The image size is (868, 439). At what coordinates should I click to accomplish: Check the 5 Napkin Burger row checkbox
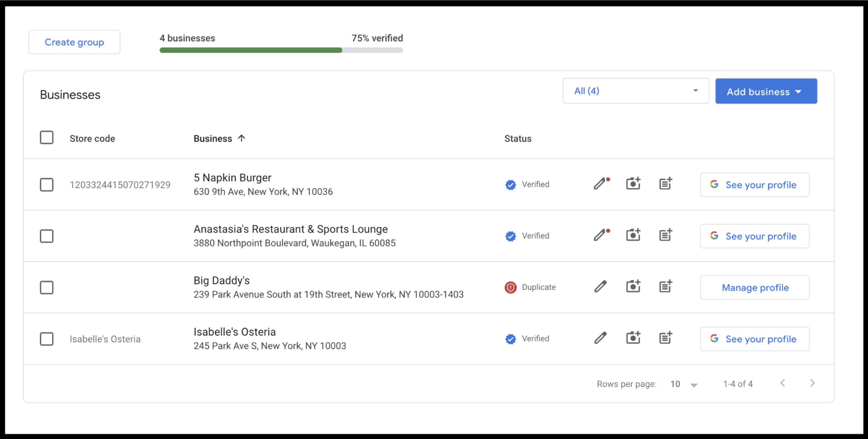pyautogui.click(x=46, y=185)
